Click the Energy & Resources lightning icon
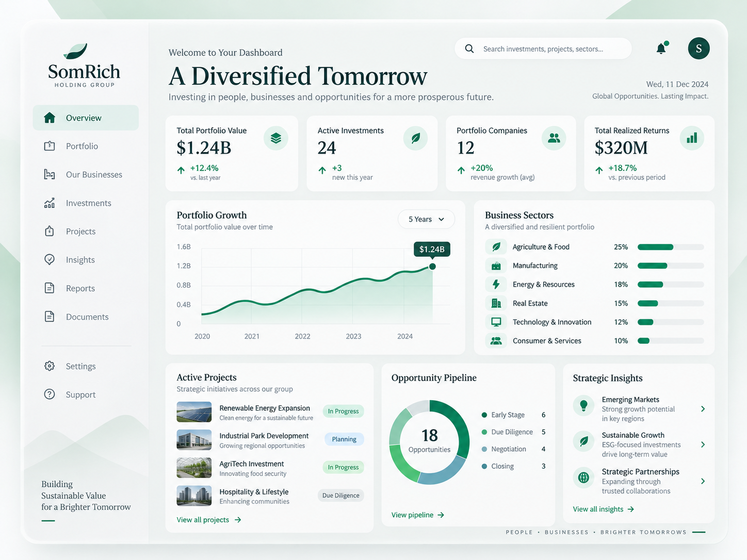This screenshot has width=747, height=560. [x=496, y=284]
